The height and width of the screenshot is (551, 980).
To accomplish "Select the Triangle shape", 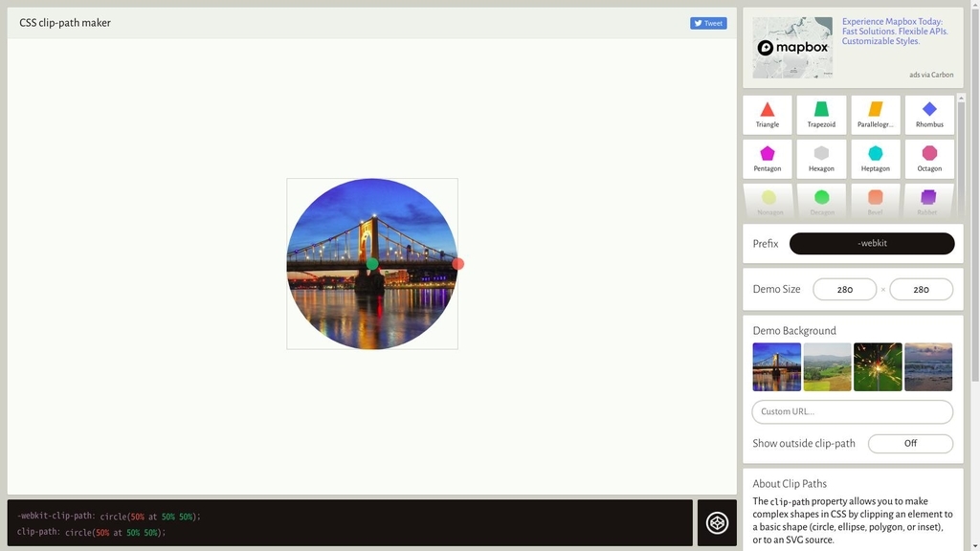I will pos(767,115).
